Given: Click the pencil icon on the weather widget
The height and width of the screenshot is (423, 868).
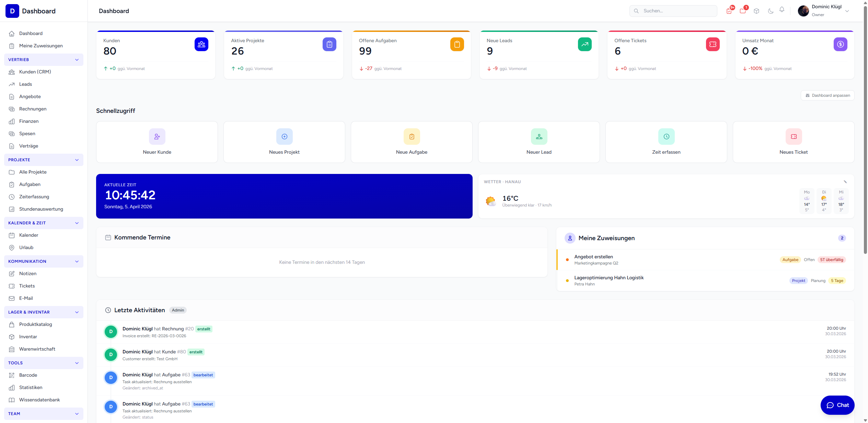Looking at the screenshot, I should (x=845, y=181).
